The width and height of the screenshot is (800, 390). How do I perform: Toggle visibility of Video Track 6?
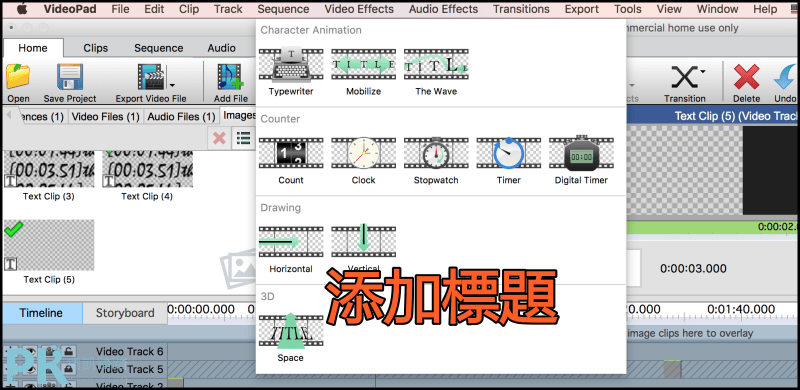[x=30, y=352]
